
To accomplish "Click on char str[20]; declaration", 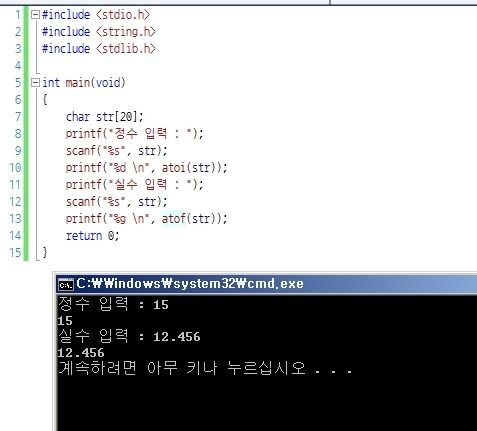I will 105,117.
